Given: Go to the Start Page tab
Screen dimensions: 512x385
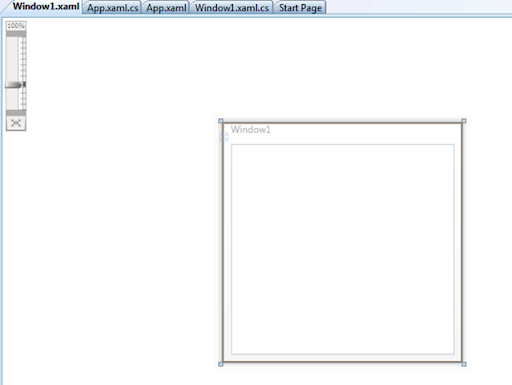Looking at the screenshot, I should coord(300,8).
